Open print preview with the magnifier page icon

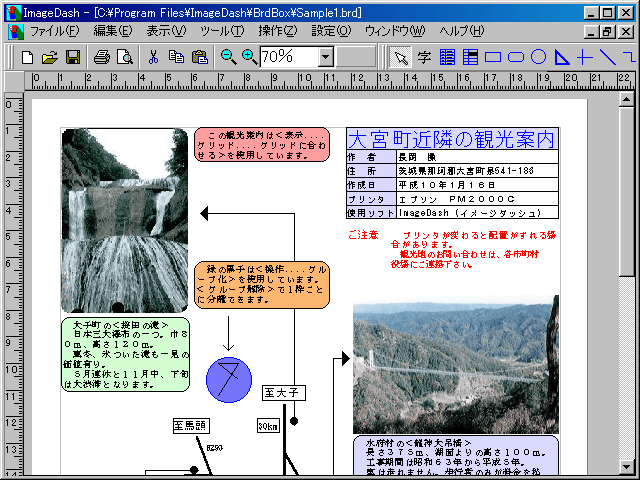pos(124,57)
